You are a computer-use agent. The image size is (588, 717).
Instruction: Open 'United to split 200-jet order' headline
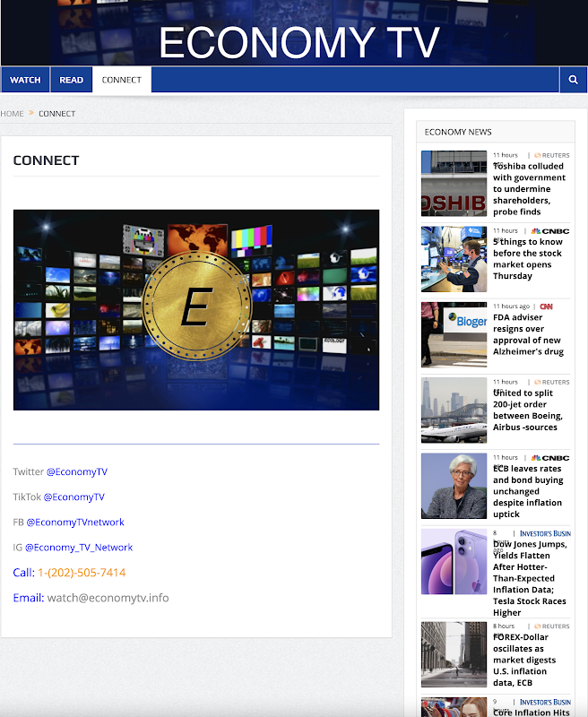pos(528,410)
